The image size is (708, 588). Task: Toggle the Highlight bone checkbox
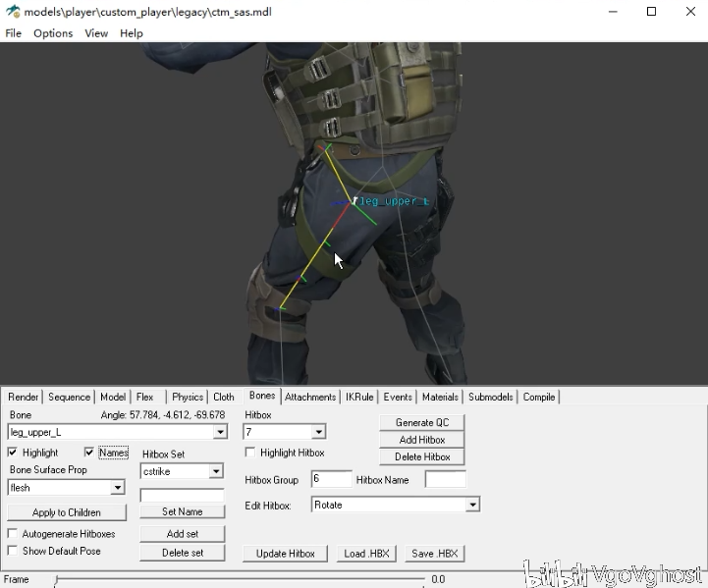[13, 453]
